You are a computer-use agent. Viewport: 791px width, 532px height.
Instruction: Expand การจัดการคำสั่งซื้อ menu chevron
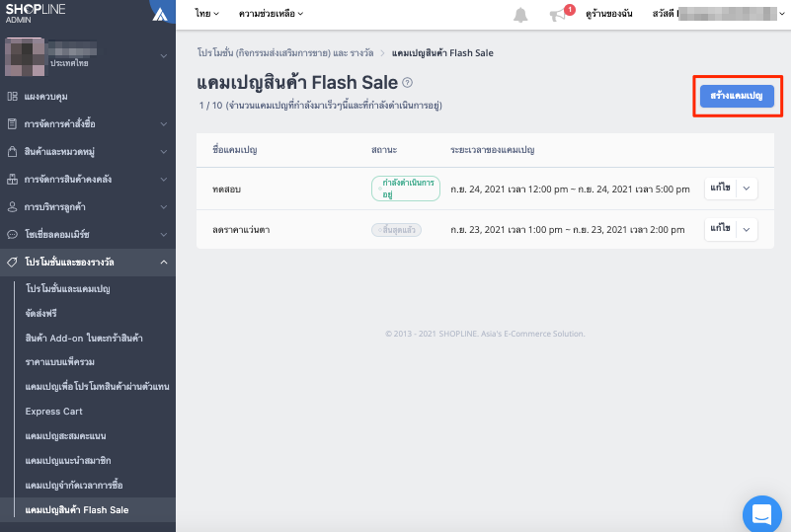point(164,124)
